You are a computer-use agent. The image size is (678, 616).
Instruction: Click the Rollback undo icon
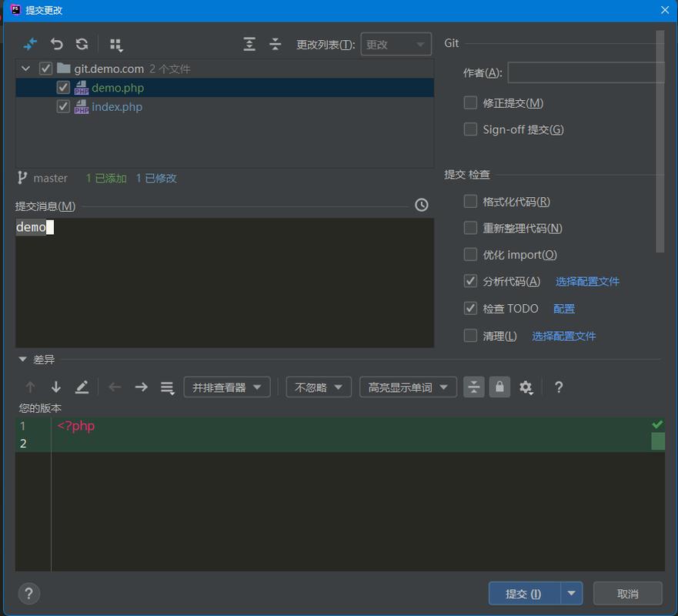click(57, 44)
